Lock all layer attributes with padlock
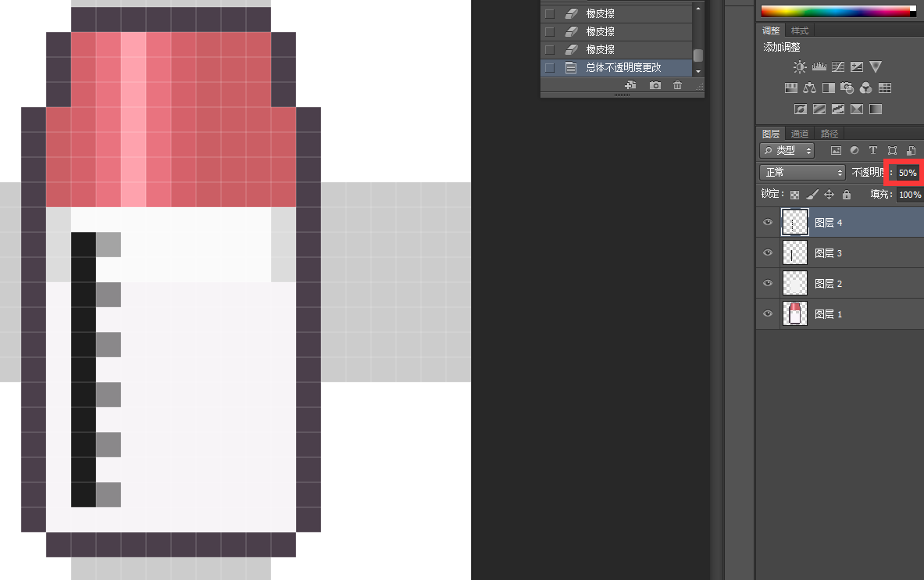 coord(847,194)
